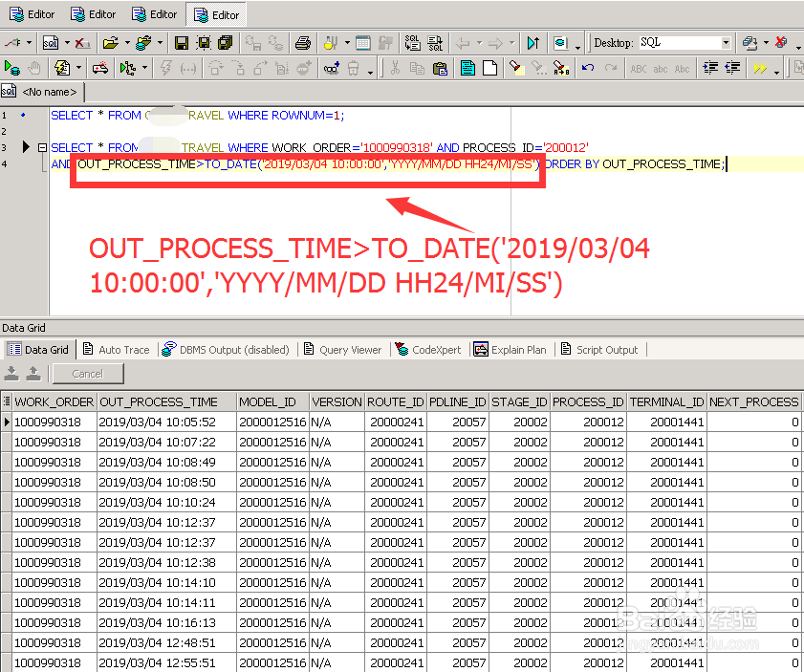Switch to the second Editor window tab
This screenshot has height=672, width=804.
point(94,14)
